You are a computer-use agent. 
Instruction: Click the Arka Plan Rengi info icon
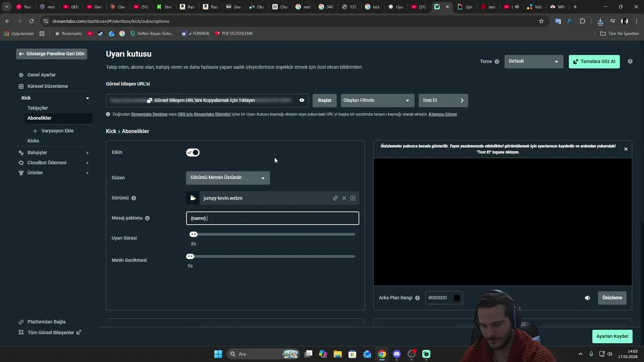pyautogui.click(x=417, y=298)
